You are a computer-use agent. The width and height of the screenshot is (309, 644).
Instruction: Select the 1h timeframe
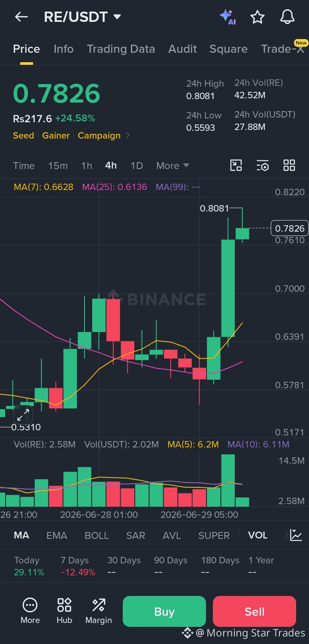[x=87, y=166]
